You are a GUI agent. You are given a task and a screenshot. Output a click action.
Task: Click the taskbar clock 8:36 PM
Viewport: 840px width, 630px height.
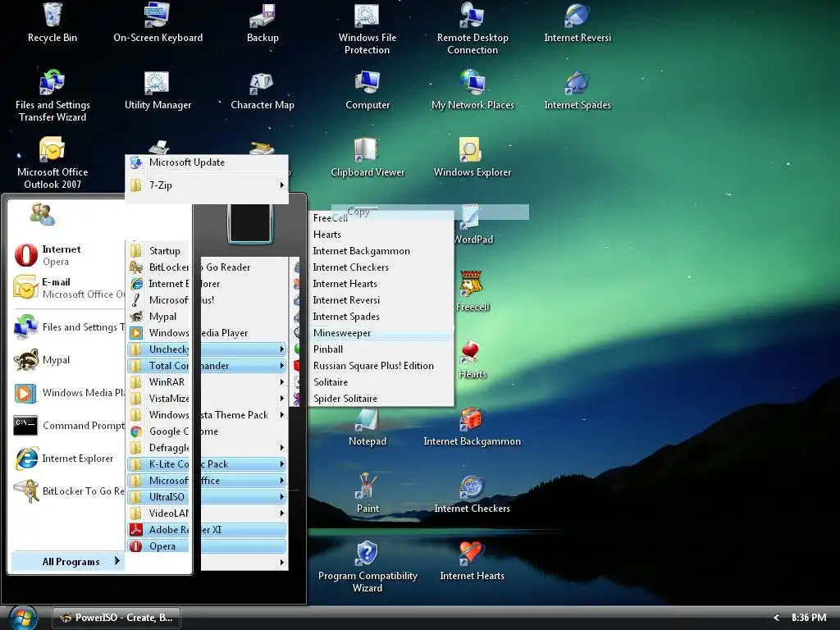(808, 618)
